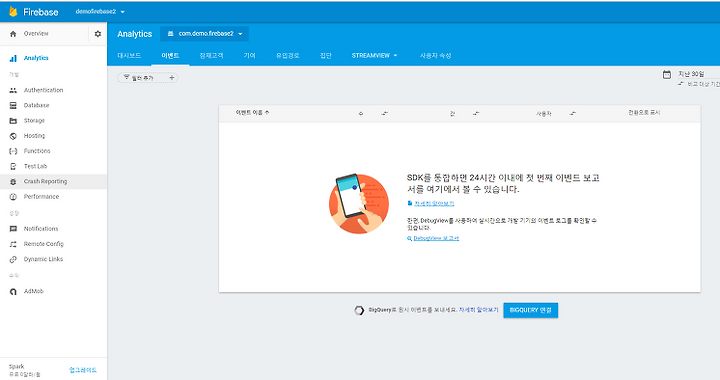The height and width of the screenshot is (380, 720).
Task: Switch to the 잠재고객 tab
Action: click(211, 56)
